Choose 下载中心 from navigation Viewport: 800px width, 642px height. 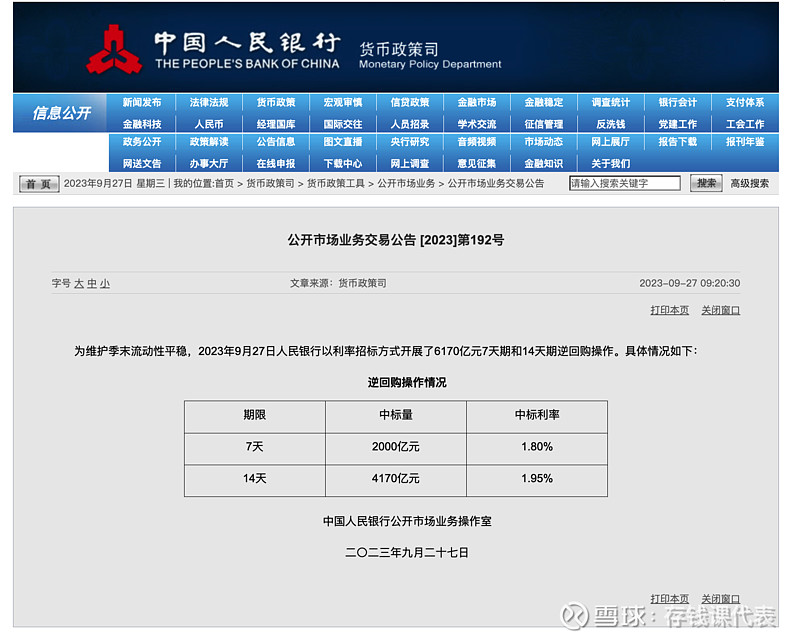pos(343,163)
